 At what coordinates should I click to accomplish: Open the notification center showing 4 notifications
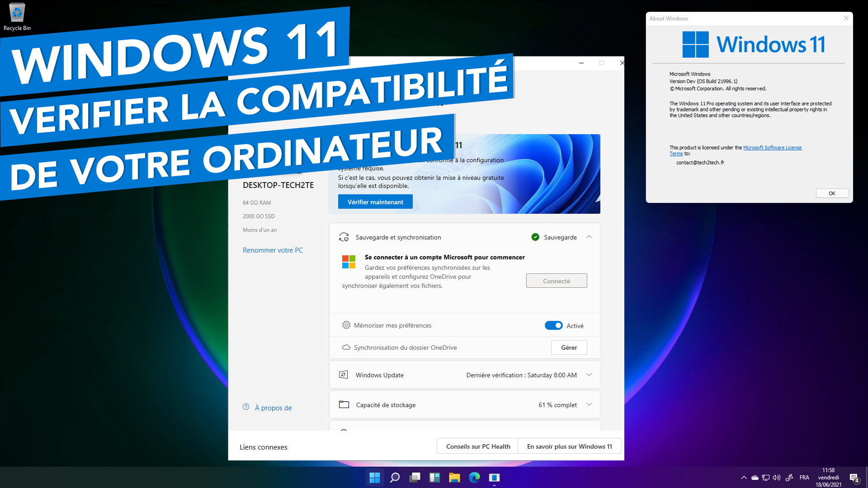click(x=854, y=478)
